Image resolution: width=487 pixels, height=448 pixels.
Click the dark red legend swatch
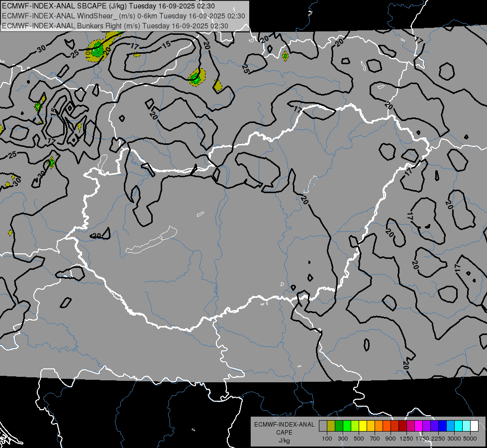pyautogui.click(x=402, y=426)
